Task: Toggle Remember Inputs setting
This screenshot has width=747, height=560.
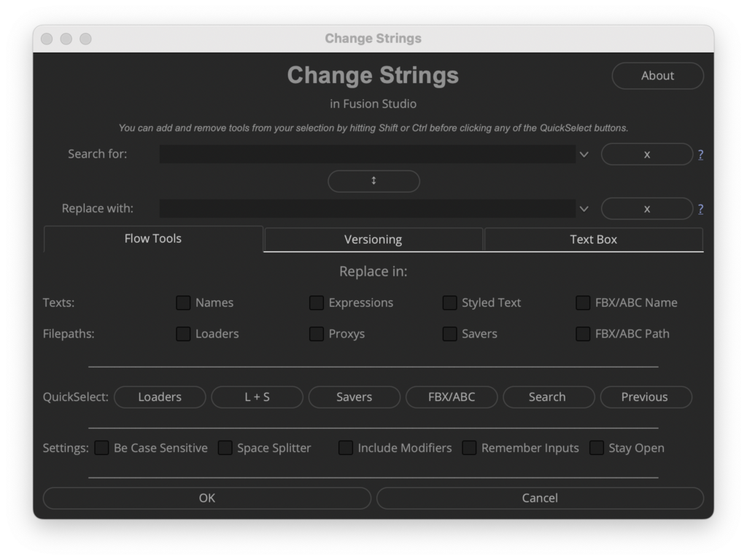Action: 469,448
